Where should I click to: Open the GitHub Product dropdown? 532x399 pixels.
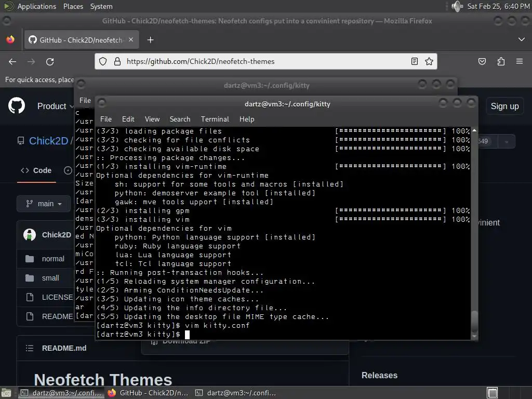(x=55, y=106)
